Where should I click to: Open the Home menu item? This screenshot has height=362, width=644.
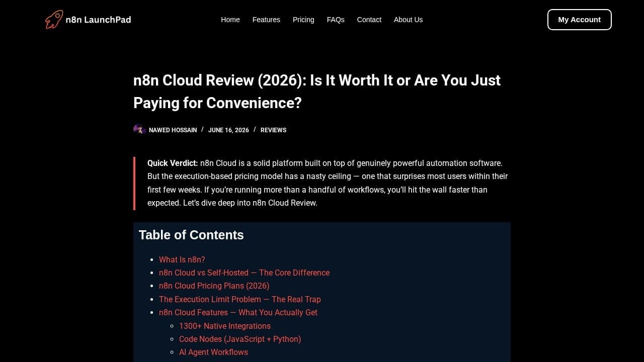coord(230,20)
